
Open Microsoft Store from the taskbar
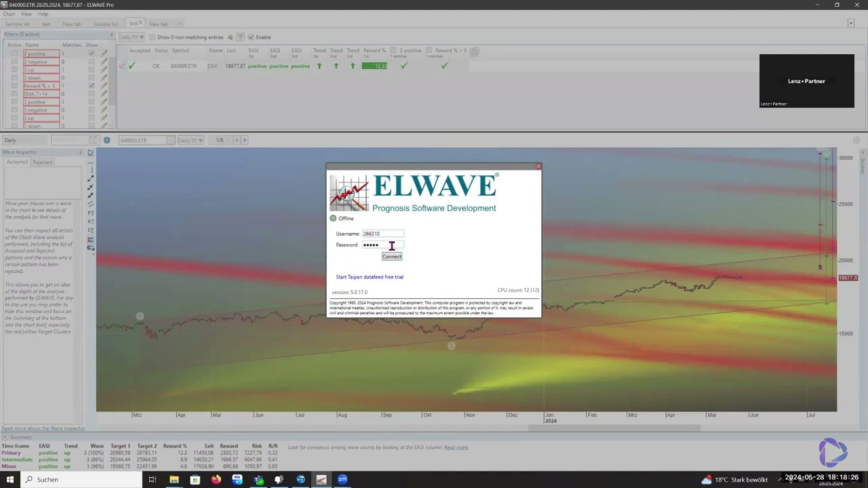[x=195, y=480]
